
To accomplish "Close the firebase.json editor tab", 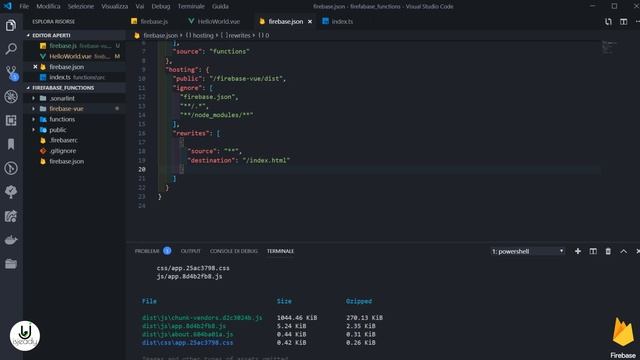I will click(x=310, y=22).
